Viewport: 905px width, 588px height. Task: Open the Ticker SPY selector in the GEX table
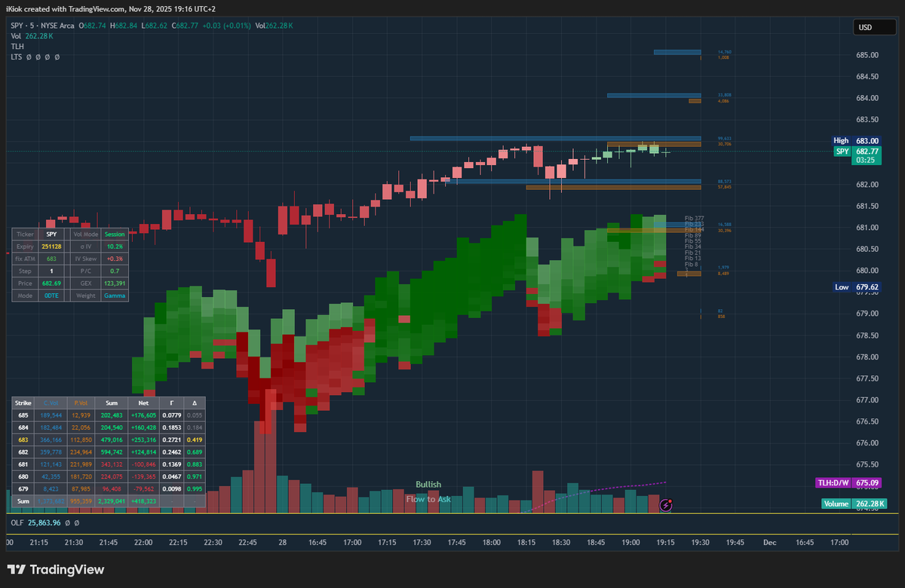[x=51, y=234]
